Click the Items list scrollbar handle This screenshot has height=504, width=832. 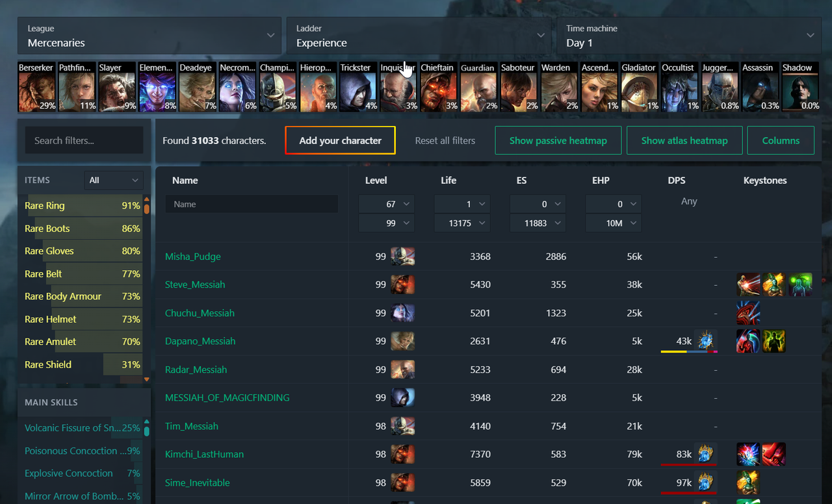click(147, 207)
